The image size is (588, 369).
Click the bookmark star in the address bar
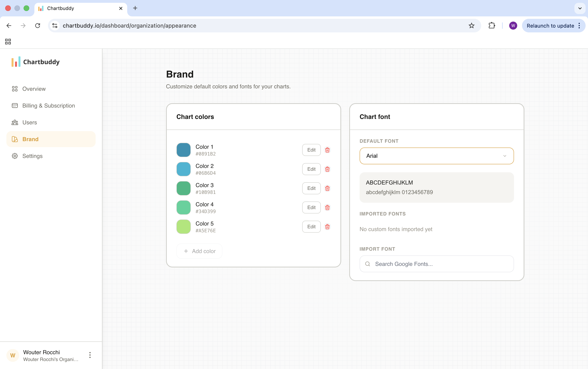coord(472,25)
